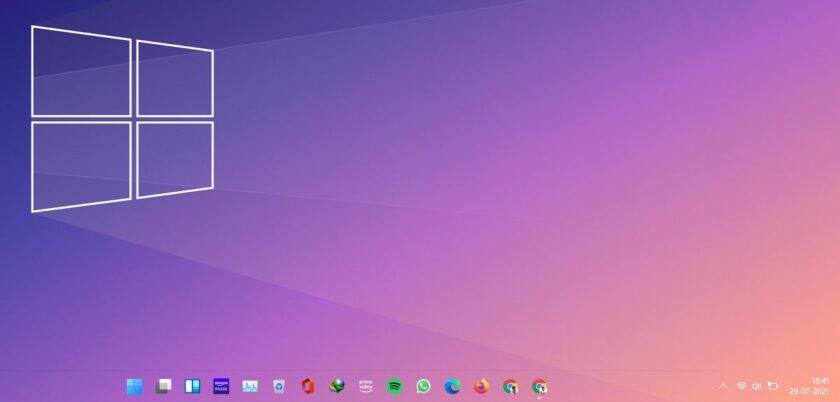This screenshot has height=402, width=840.
Task: Open the Windows Start menu
Action: 134,386
